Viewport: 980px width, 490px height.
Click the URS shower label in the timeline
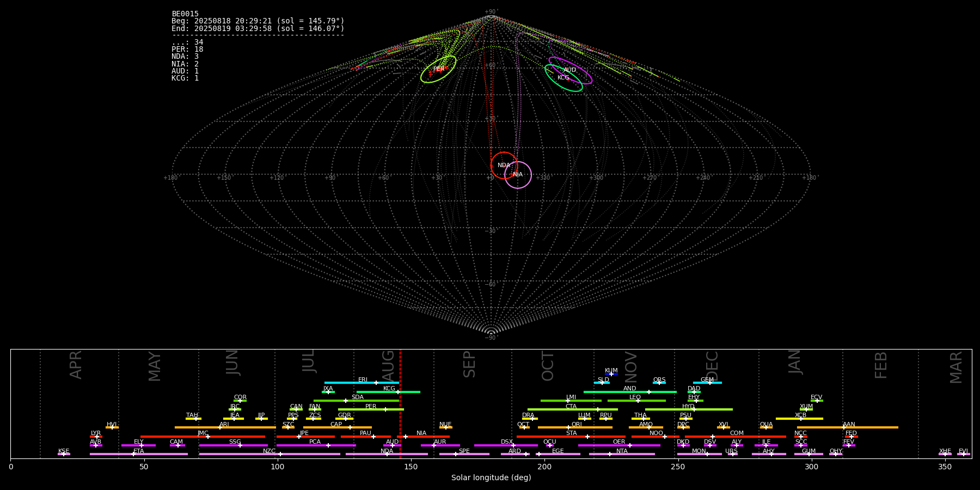coord(731,451)
